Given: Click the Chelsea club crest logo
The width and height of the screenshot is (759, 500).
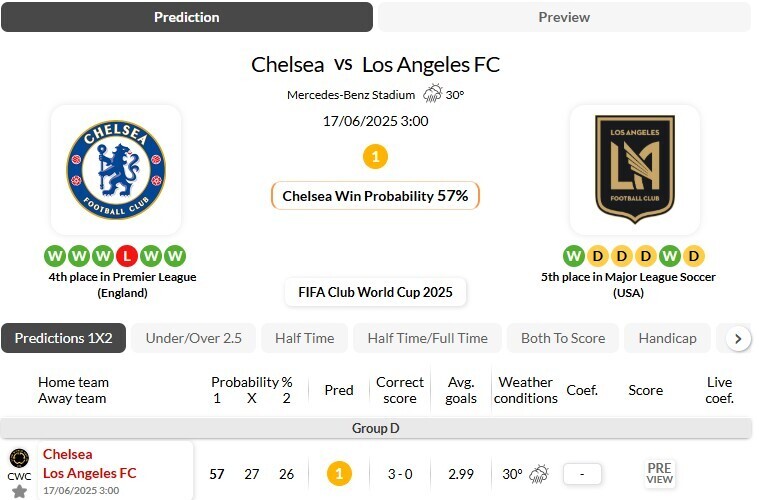Looking at the screenshot, I should click(x=116, y=169).
